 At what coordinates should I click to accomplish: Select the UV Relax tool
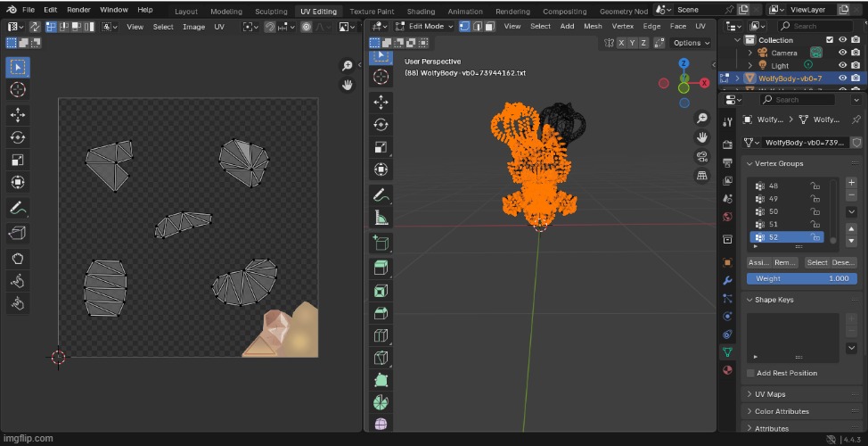(x=18, y=281)
